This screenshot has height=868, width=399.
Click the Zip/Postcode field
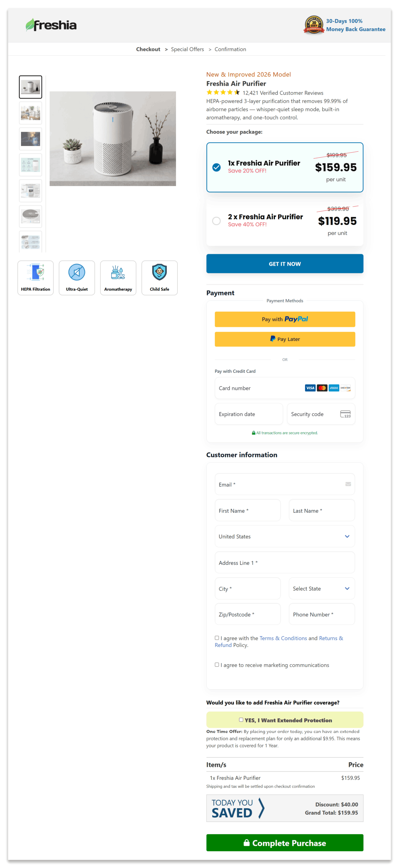point(248,615)
